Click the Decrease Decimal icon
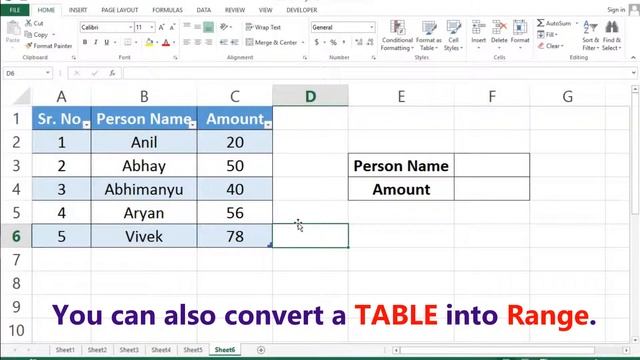 point(370,42)
